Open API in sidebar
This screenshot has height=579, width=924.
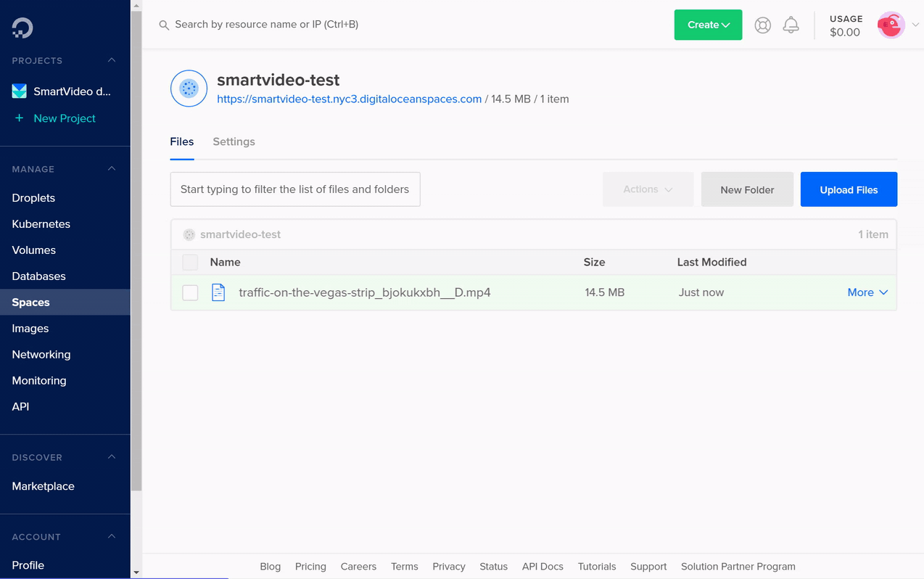(20, 406)
